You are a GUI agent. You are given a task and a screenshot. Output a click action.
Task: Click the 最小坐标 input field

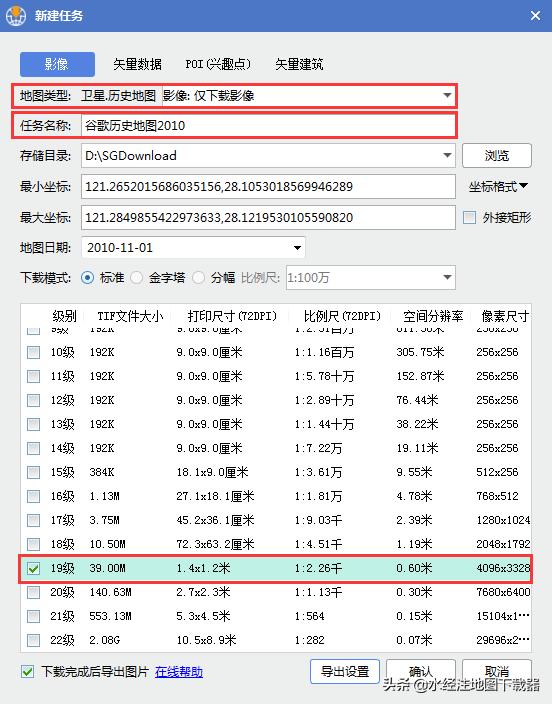click(268, 186)
